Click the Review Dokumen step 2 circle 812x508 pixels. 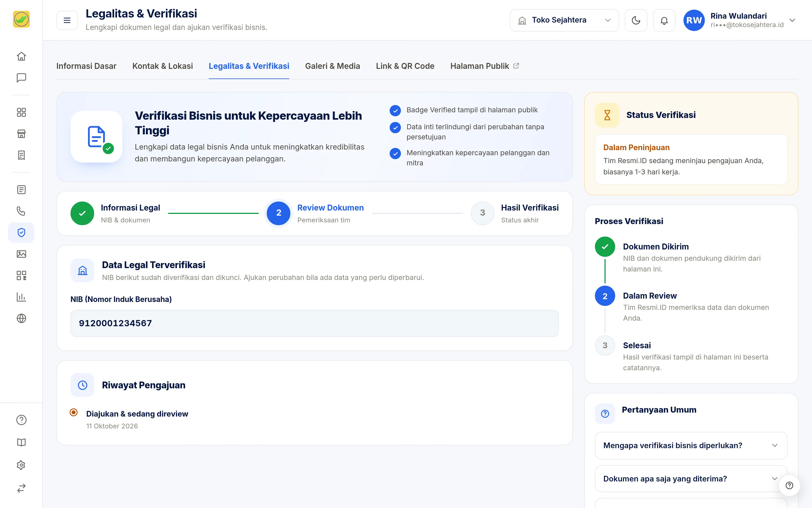point(278,213)
